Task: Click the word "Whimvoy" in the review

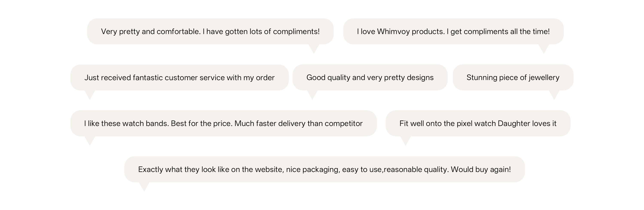Action: tap(393, 31)
